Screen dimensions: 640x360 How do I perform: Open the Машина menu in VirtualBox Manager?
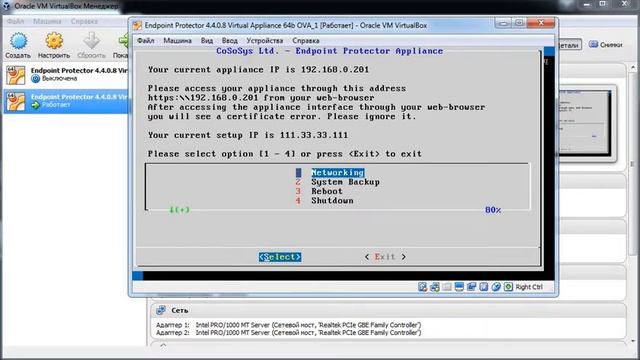pyautogui.click(x=47, y=21)
